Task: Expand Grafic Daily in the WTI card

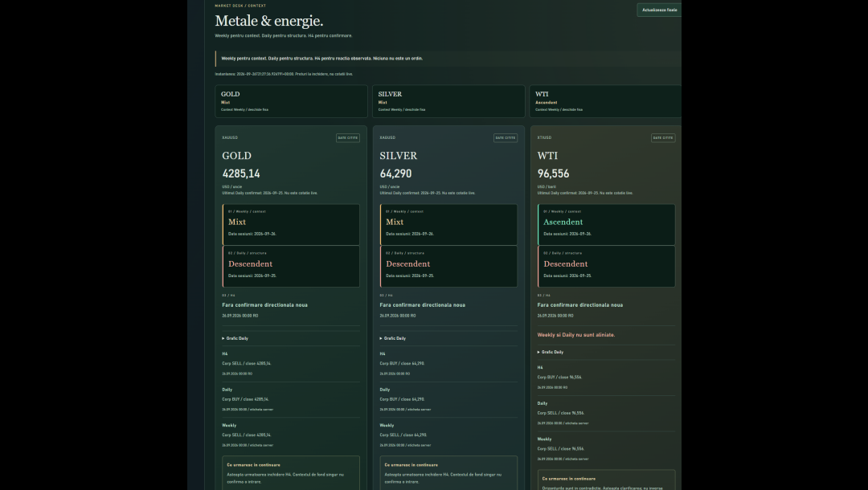Action: [551, 352]
